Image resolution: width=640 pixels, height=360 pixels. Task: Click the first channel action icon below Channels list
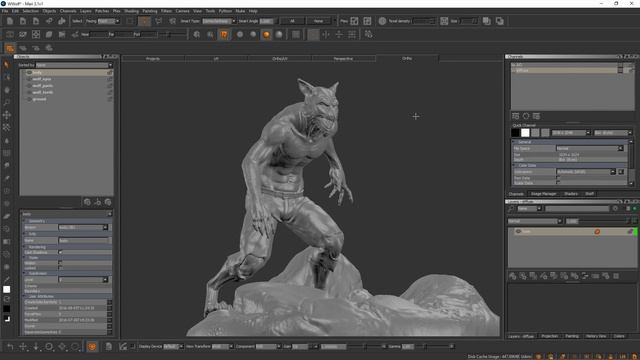[x=516, y=116]
